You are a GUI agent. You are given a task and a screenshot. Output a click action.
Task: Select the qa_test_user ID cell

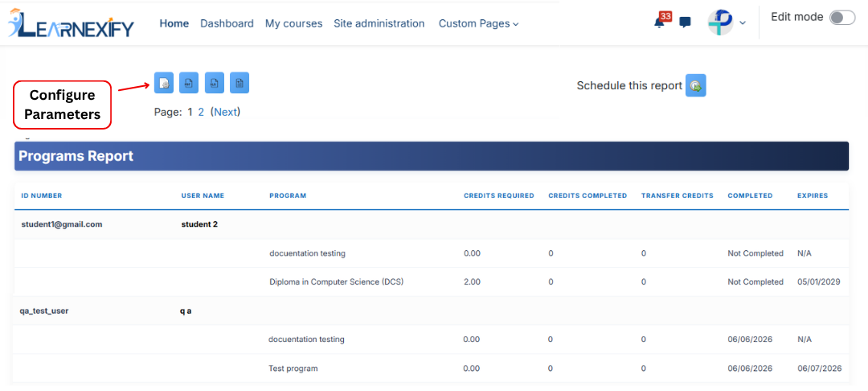(x=44, y=311)
